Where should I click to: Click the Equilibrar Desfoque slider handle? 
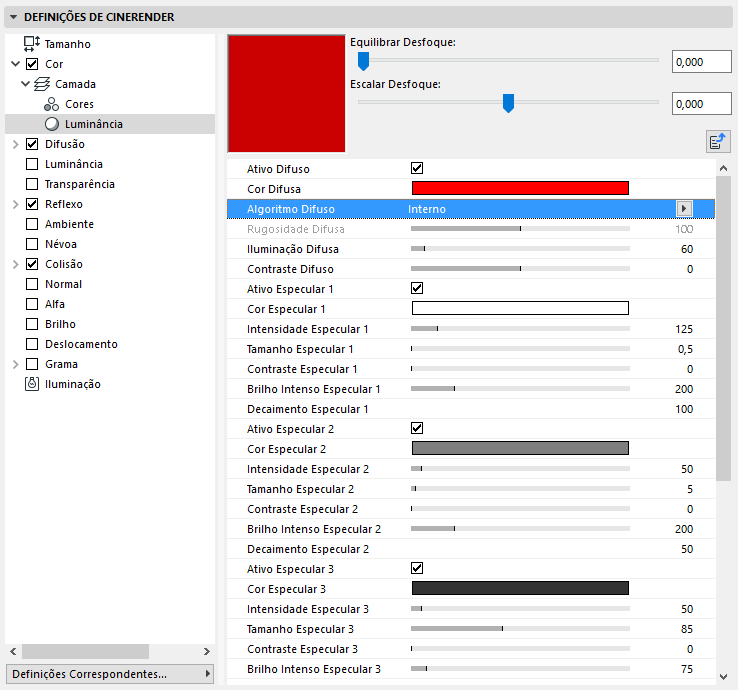(x=363, y=62)
